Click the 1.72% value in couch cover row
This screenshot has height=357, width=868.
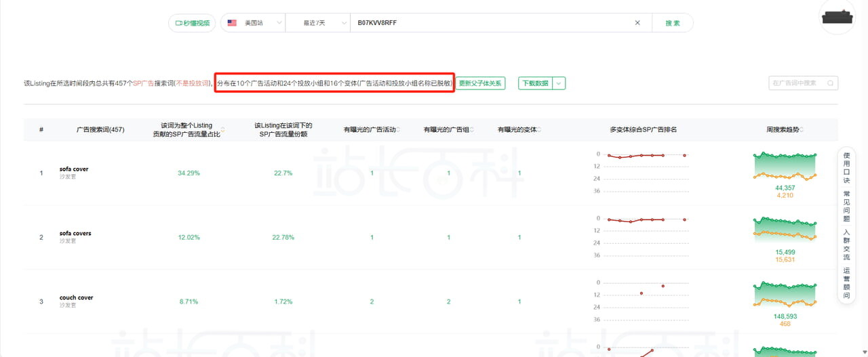pos(283,301)
